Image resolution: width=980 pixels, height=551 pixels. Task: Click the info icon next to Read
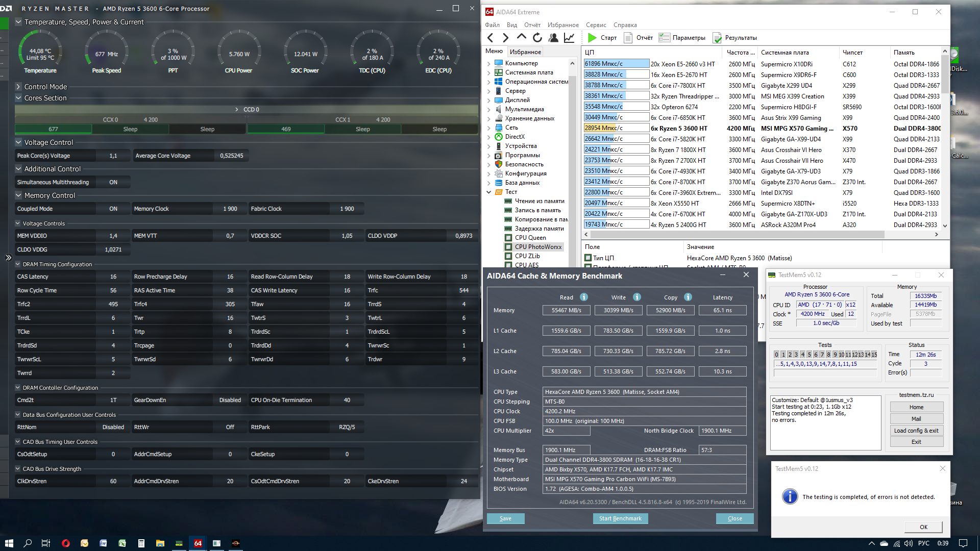583,297
